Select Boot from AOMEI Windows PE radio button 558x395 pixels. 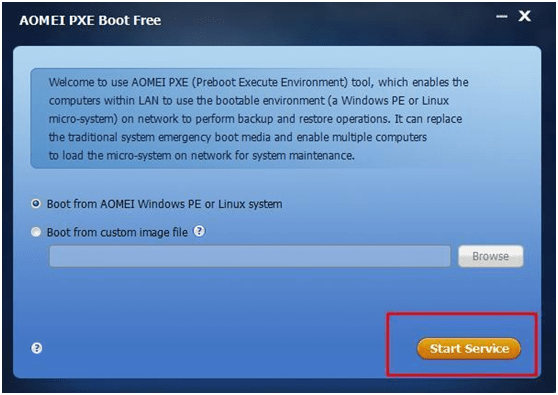pyautogui.click(x=36, y=204)
